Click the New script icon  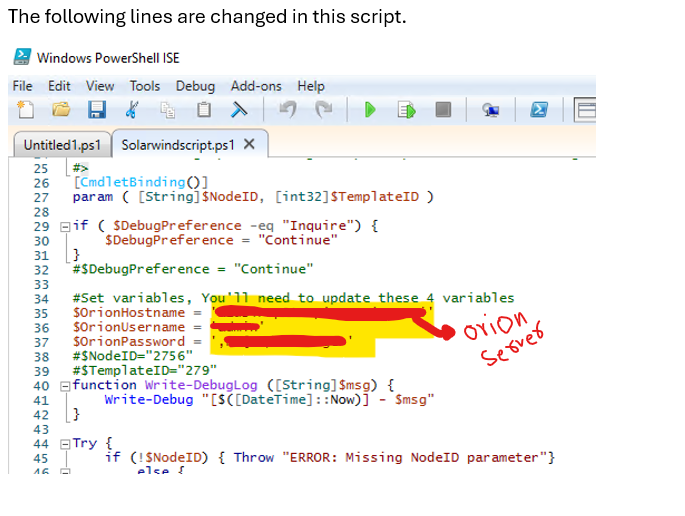click(x=25, y=110)
